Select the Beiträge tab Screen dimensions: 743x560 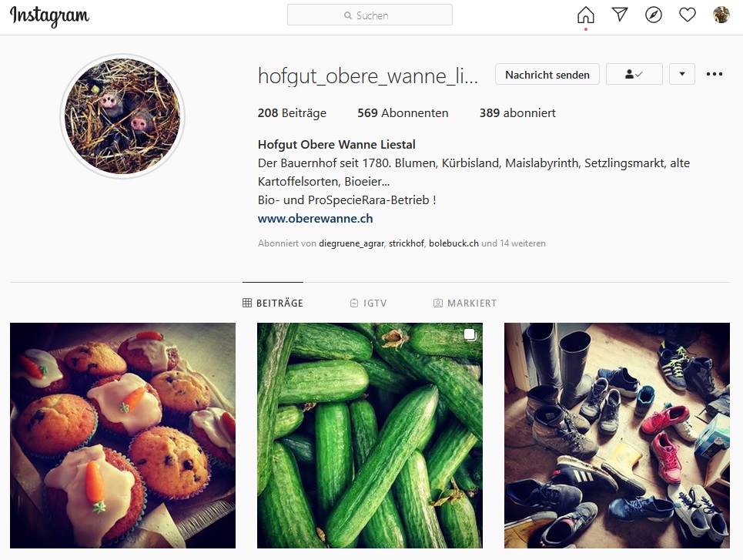tap(273, 303)
